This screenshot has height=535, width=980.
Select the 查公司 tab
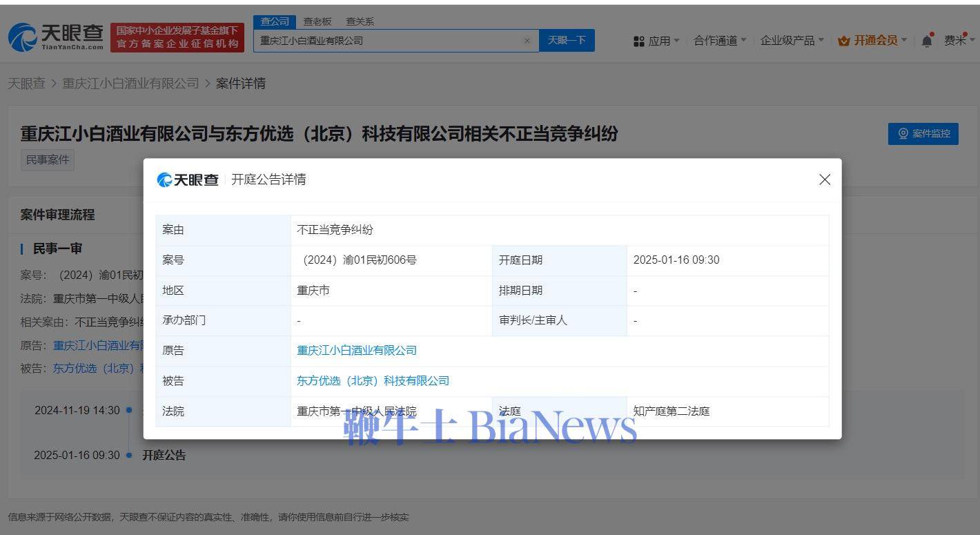point(275,21)
